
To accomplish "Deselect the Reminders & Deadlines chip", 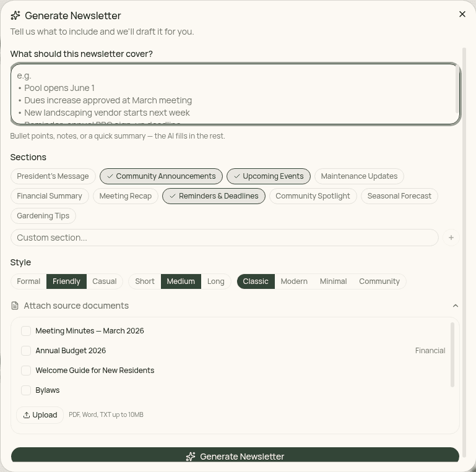I will (214, 196).
